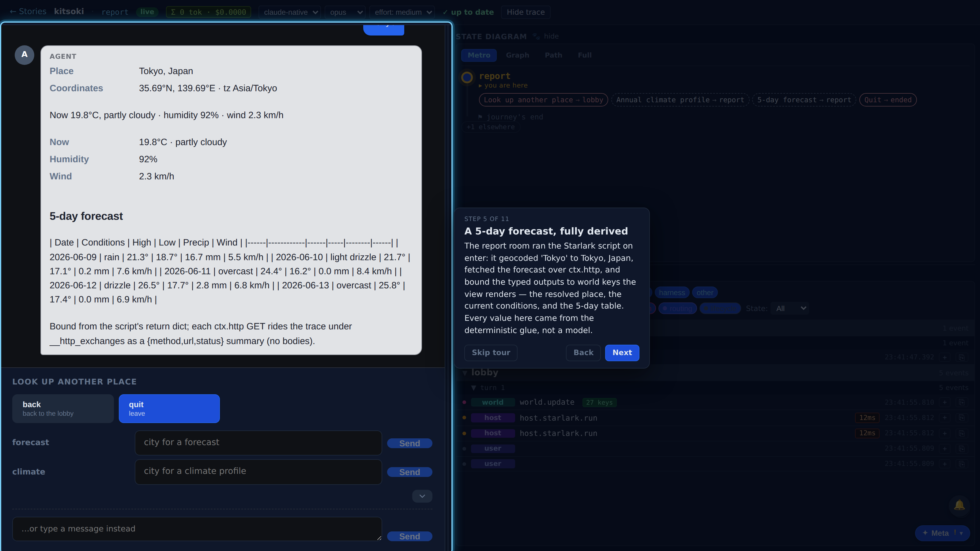
Task: Click the Hide trace button
Action: 526,12
